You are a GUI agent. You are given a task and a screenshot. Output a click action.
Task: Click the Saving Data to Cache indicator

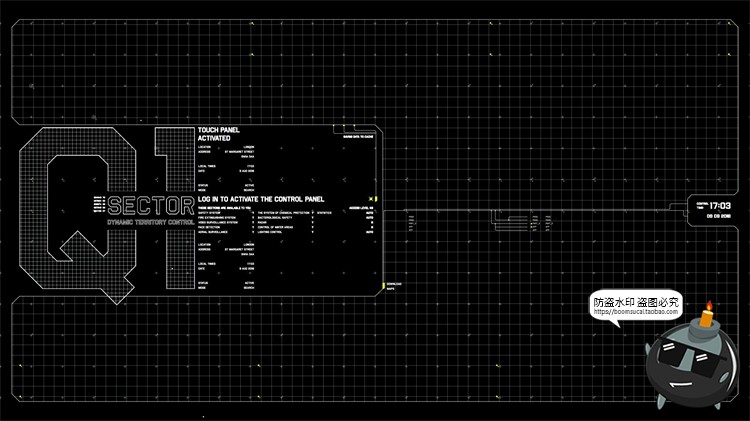coord(358,135)
